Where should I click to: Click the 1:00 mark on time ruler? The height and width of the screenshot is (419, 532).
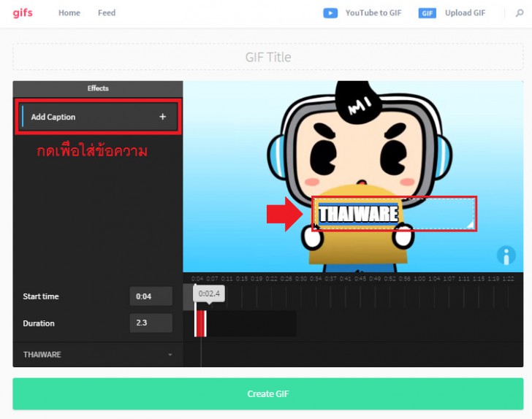click(419, 279)
